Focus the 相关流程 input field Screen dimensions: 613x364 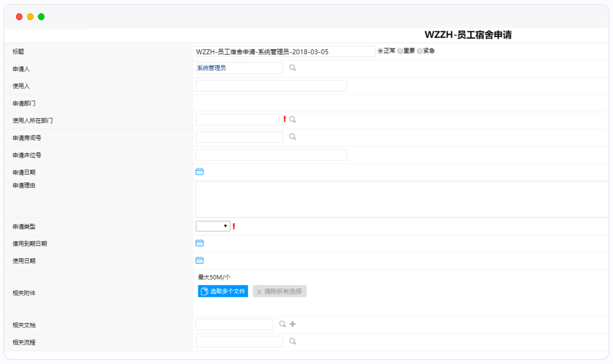tap(239, 342)
